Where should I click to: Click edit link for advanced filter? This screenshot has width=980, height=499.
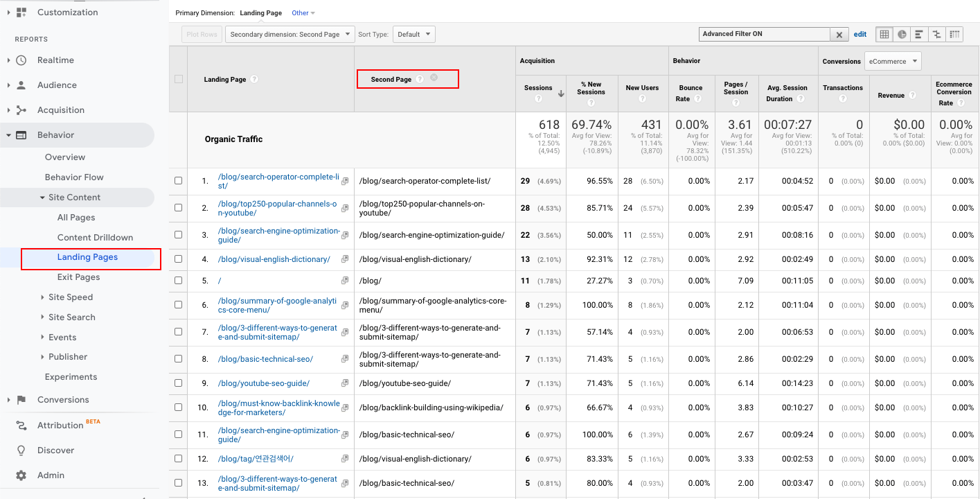click(860, 34)
